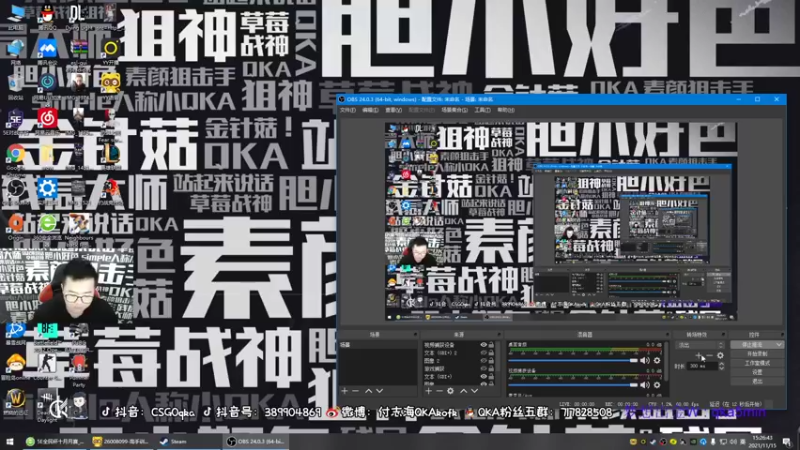Open League of Legends desktop icon
The image size is (800, 450).
pos(110,156)
